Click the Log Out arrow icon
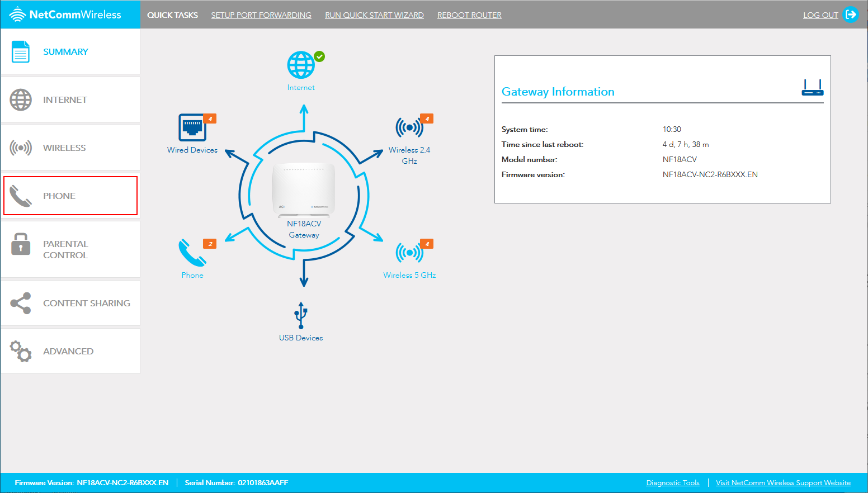 tap(851, 15)
